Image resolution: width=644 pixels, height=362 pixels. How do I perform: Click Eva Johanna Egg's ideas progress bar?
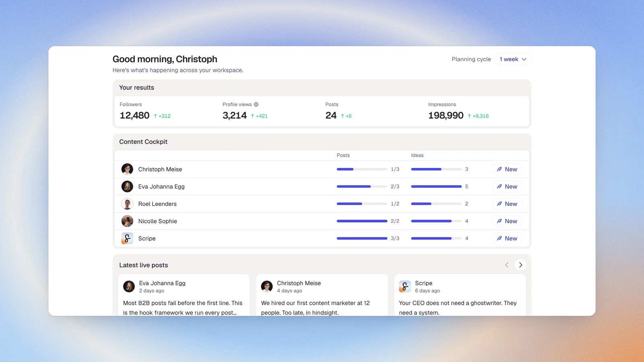click(436, 187)
